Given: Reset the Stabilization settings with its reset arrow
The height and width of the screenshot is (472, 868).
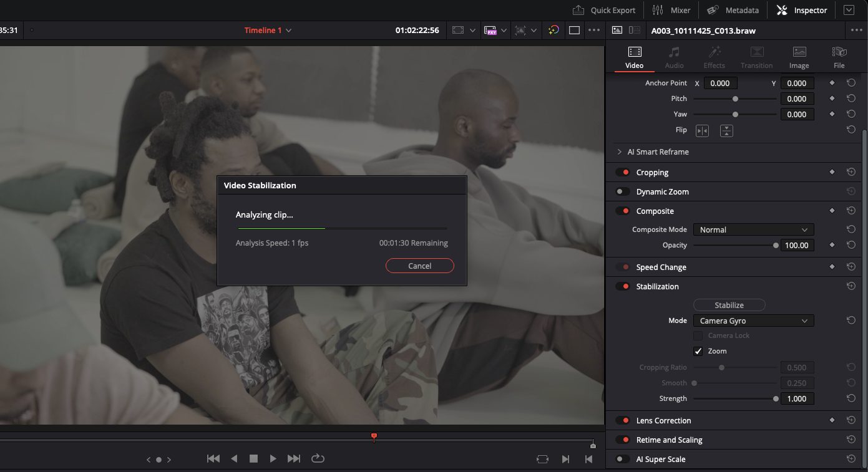Looking at the screenshot, I should [851, 286].
